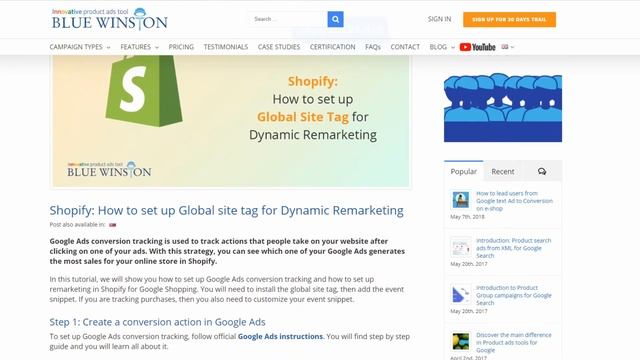Select the Certification menu item

[333, 47]
